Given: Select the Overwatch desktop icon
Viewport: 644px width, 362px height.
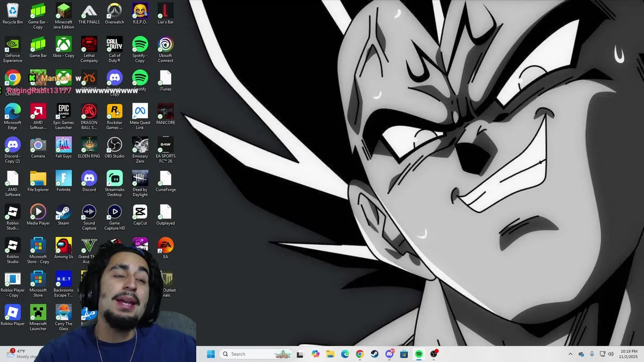Looking at the screenshot, I should point(114,14).
